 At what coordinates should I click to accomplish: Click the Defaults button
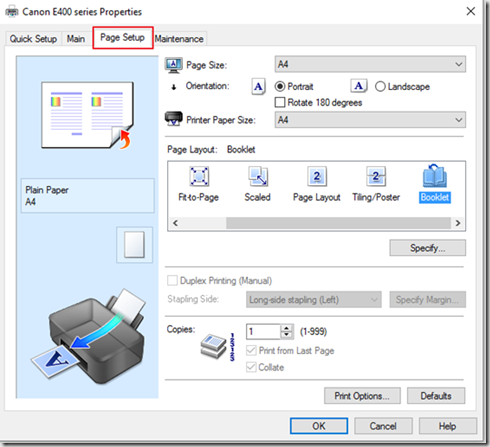pos(436,396)
